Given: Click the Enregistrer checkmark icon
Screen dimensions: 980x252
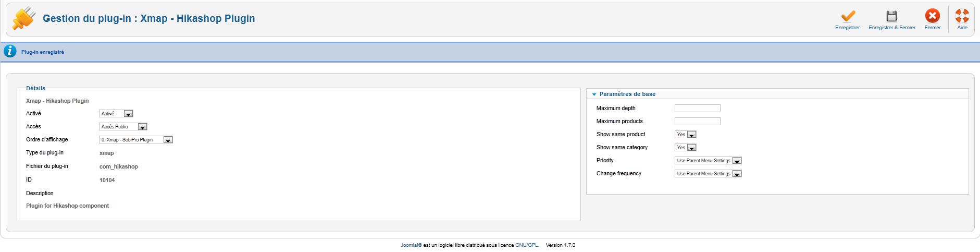Looking at the screenshot, I should (848, 16).
